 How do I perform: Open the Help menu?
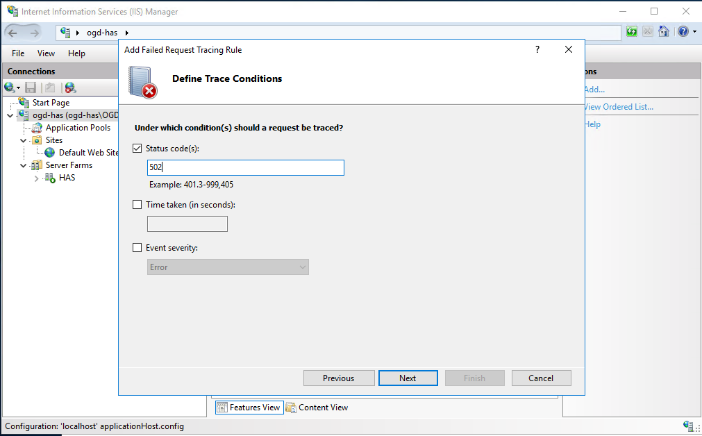click(77, 53)
